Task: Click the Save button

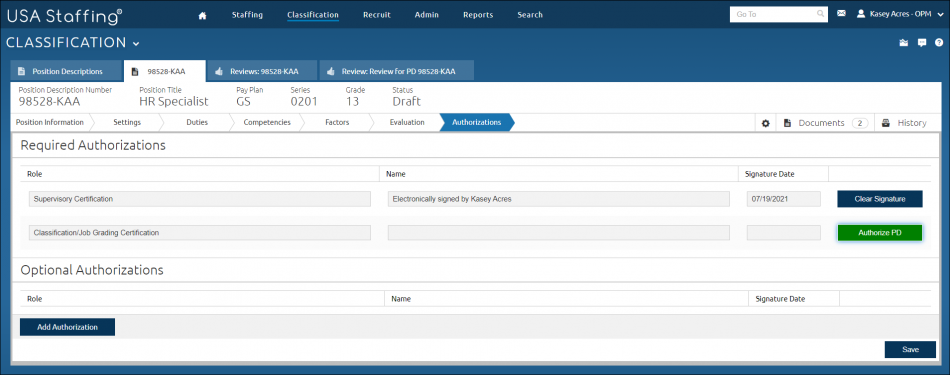Action: coord(910,350)
